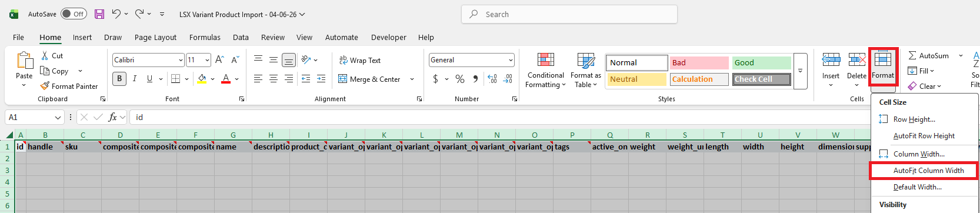Screen dimensions: 980x213
Task: Switch to the Formulas tab
Action: pyautogui.click(x=205, y=37)
